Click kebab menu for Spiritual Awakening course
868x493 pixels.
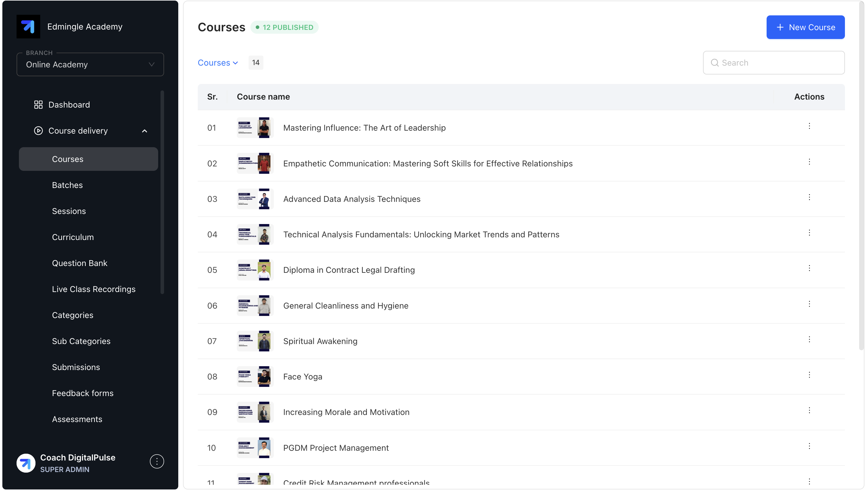click(x=809, y=339)
